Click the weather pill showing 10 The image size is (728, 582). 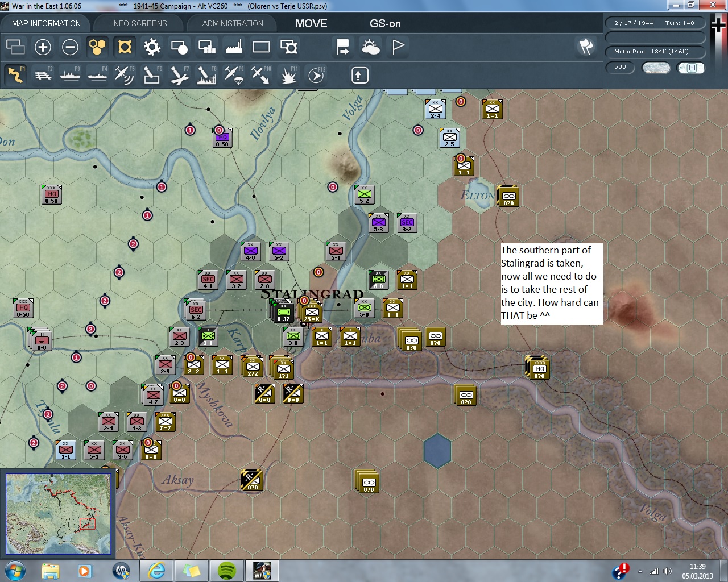(x=690, y=68)
